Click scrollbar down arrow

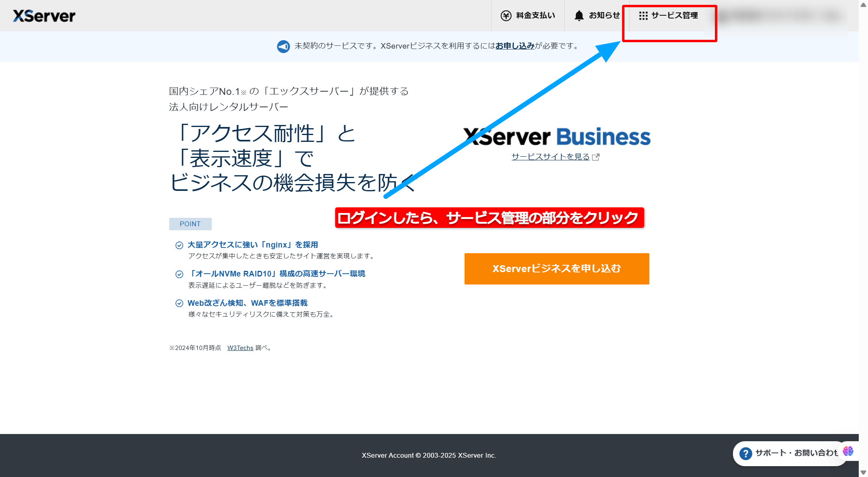863,473
